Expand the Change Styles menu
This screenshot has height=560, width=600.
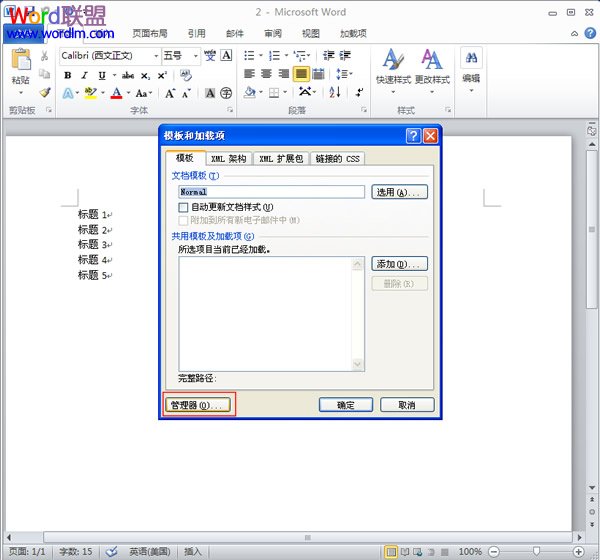pos(432,92)
